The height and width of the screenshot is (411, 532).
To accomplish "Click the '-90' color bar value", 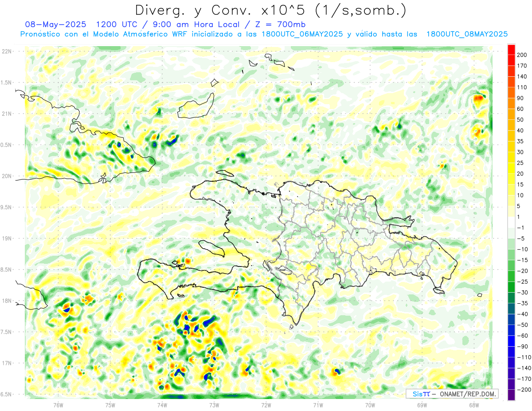I will point(522,347).
